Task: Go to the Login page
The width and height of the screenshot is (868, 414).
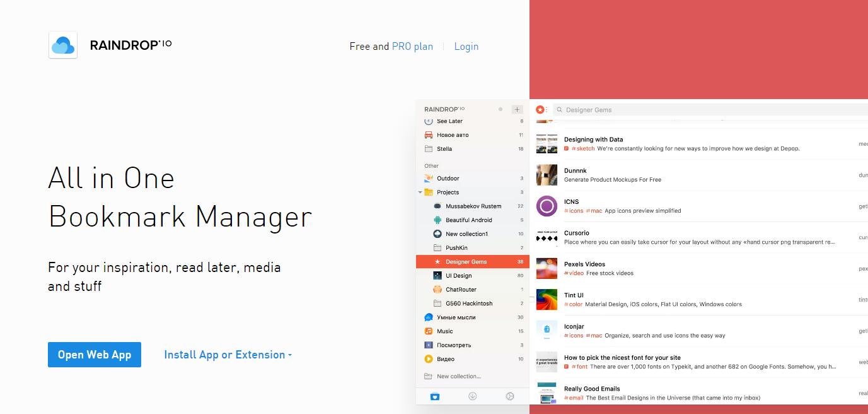Action: 466,47
